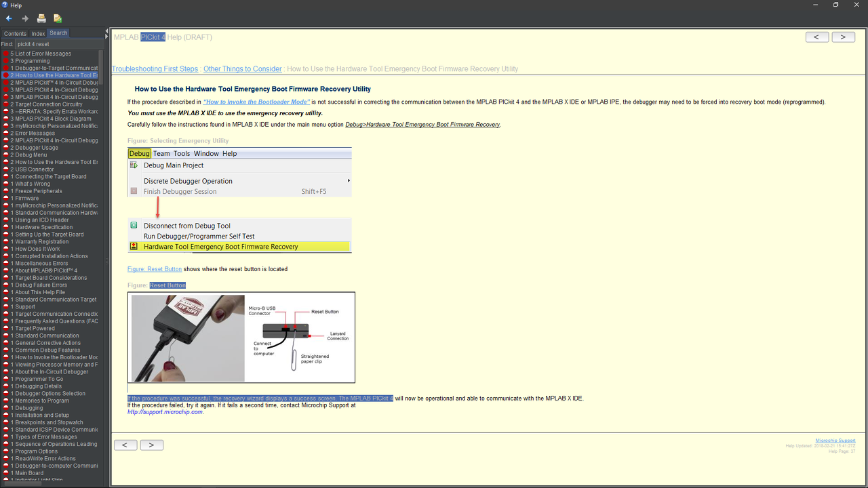Select General Corrective Actions result
This screenshot has height=488, width=868.
[x=45, y=343]
